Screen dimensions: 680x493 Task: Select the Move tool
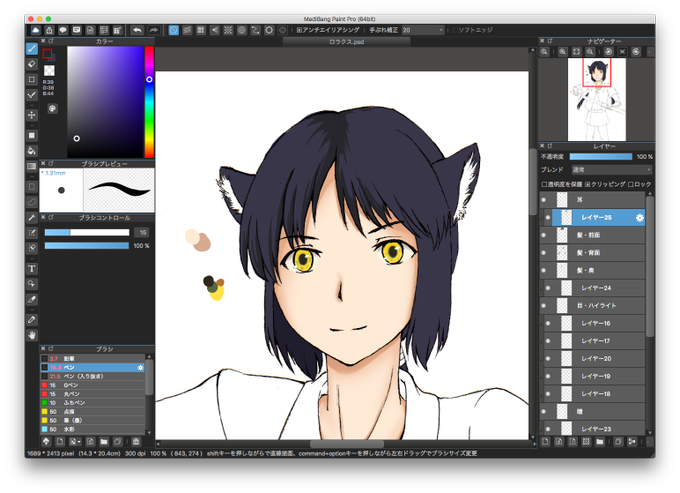coord(32,115)
